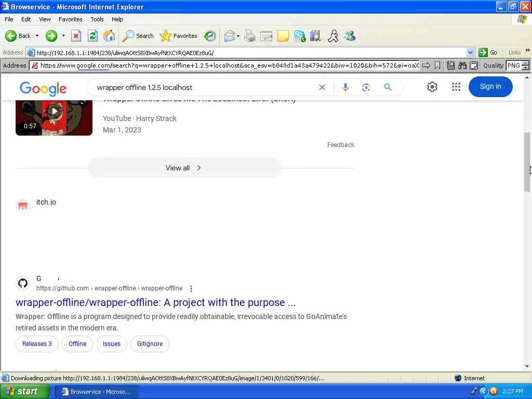Screen dimensions: 532x399
Task: Clear the Google search box with X
Action: pyautogui.click(x=322, y=87)
